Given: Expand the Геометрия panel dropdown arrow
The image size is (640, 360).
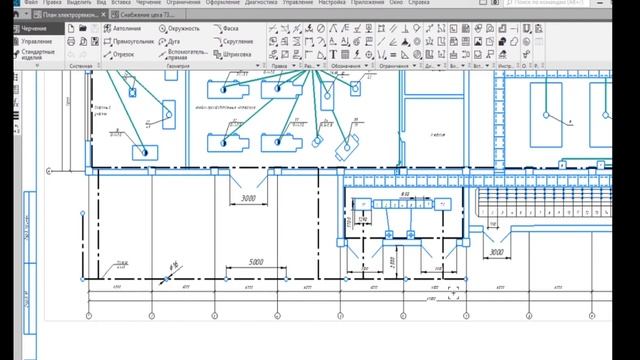Looking at the screenshot, I should (x=258, y=66).
